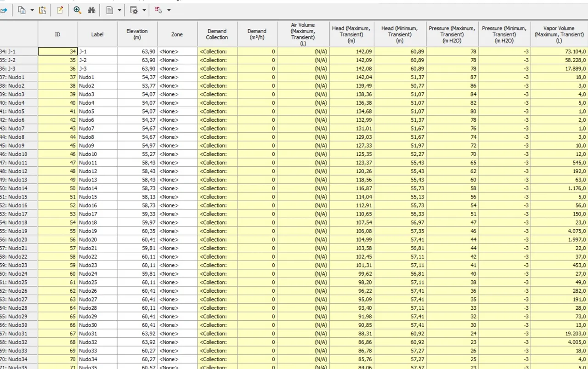Click Vapor Volume column header
The image size is (588, 369).
(559, 34)
